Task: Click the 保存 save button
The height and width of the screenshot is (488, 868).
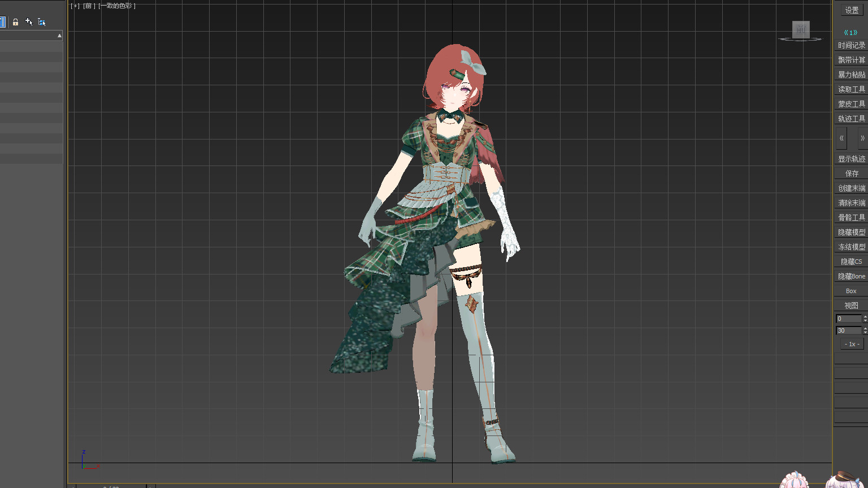Action: pos(851,173)
